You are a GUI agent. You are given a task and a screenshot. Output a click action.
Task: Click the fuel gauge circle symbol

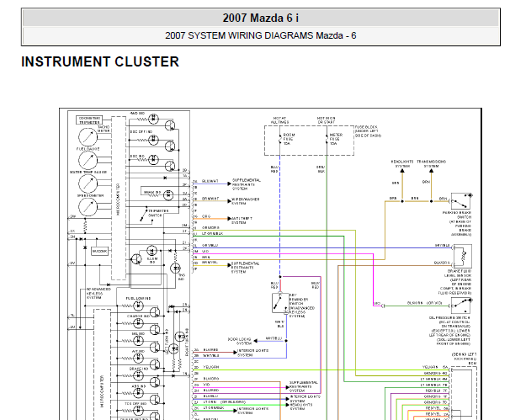(88, 160)
